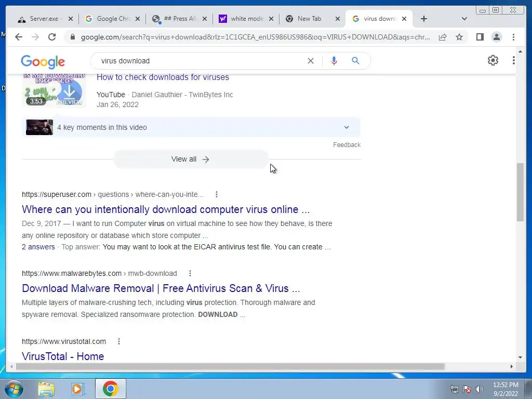
Task: Click horizontal scrollbar thumb
Action: (x=230, y=366)
